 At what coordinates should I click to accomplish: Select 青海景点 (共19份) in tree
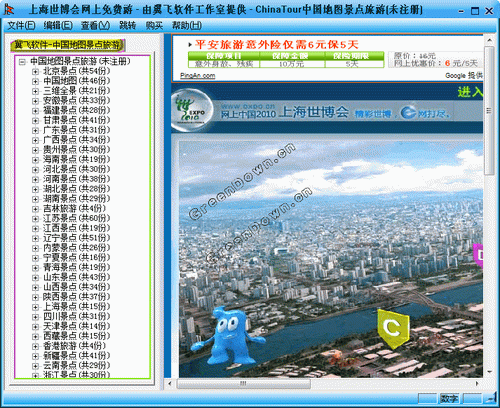coord(76,267)
